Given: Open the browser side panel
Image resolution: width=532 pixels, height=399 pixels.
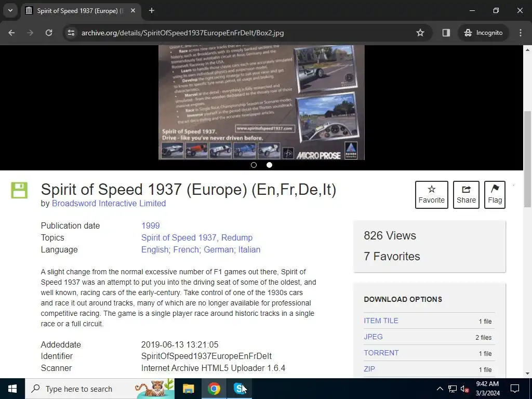Looking at the screenshot, I should pos(446,33).
